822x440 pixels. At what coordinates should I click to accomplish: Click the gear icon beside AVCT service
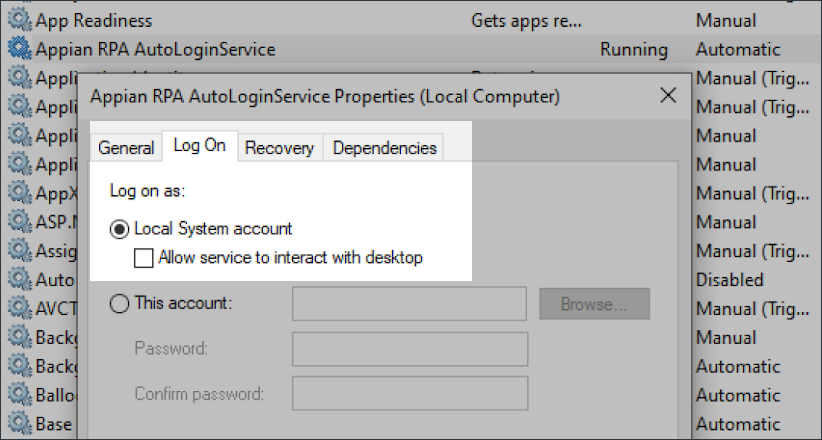20,308
